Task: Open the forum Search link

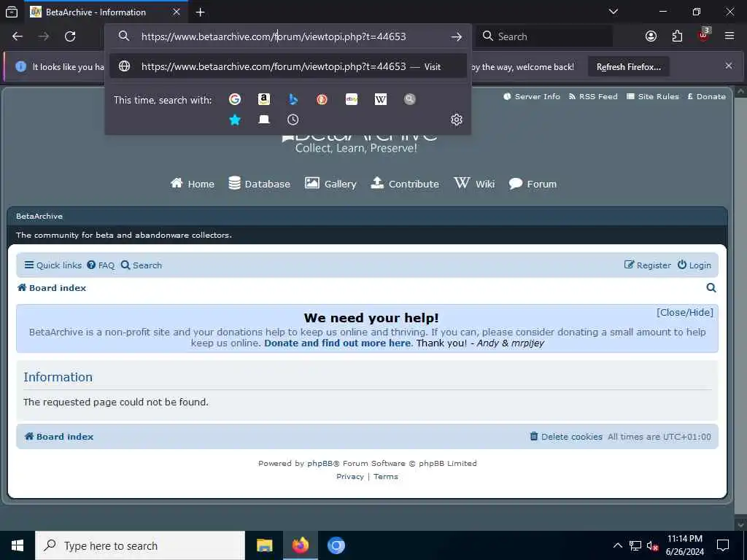Action: [142, 265]
